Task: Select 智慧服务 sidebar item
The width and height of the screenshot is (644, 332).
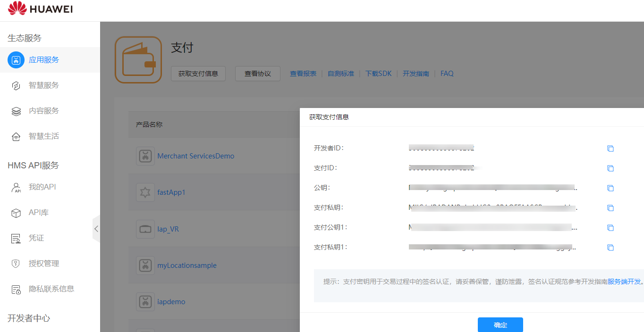Action: 44,85
